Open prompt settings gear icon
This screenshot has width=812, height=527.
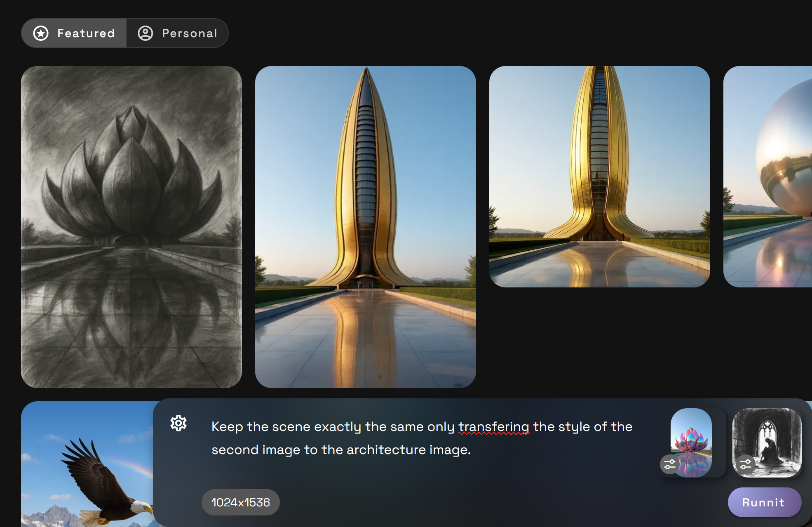click(x=178, y=423)
